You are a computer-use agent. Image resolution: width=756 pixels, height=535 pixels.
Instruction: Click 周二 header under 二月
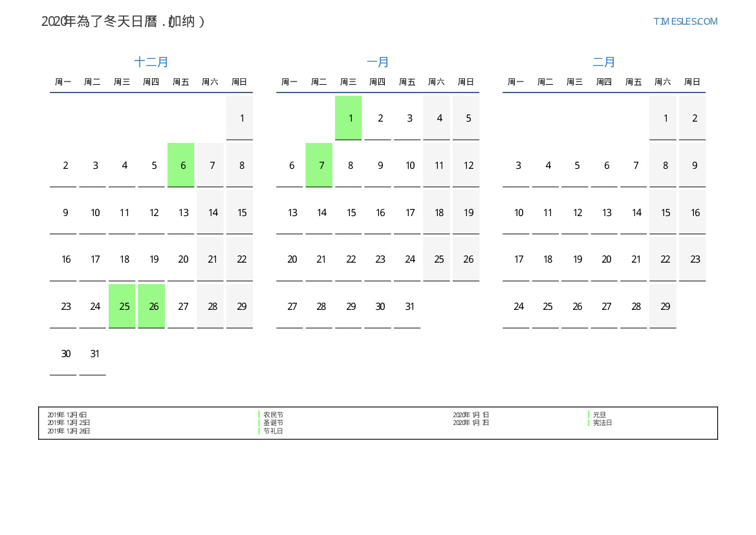545,82
